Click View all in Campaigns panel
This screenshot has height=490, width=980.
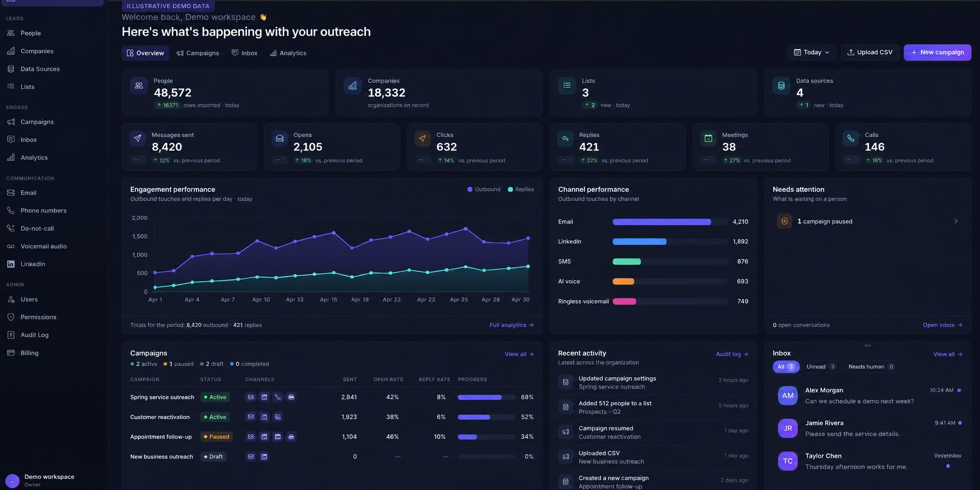tap(519, 354)
